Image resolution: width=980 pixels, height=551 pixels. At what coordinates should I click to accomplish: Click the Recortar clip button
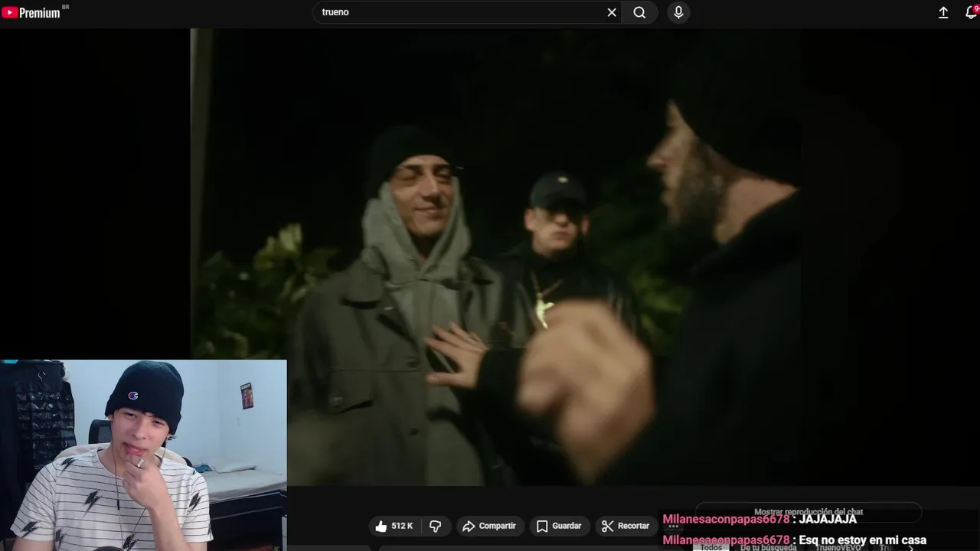click(x=626, y=526)
